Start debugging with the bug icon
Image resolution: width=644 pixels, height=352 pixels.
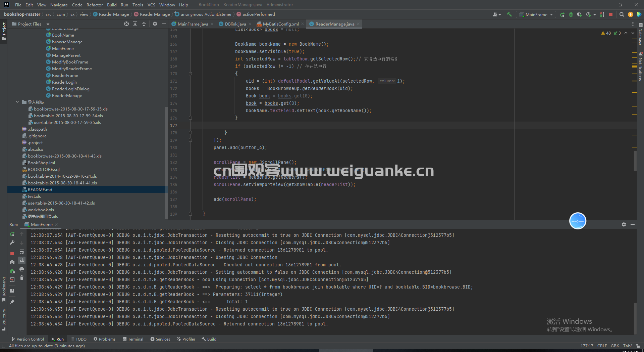pyautogui.click(x=571, y=14)
